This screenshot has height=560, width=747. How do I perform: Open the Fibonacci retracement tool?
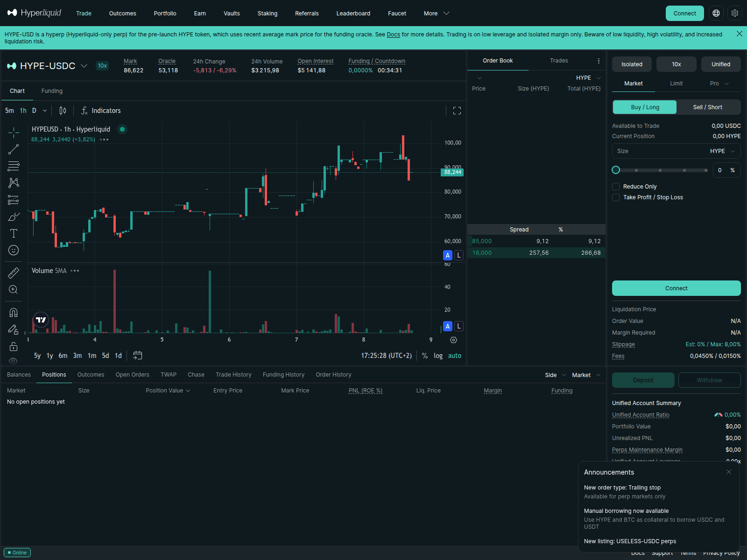[x=14, y=166]
